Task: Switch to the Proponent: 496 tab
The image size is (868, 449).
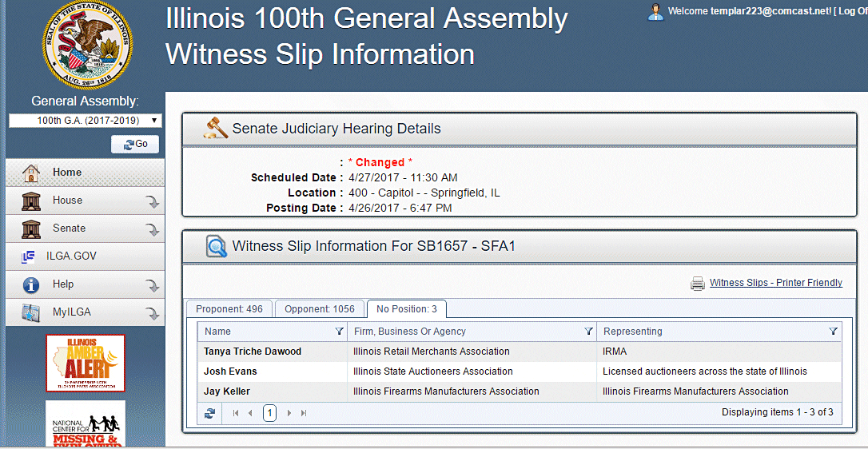Action: tap(229, 309)
